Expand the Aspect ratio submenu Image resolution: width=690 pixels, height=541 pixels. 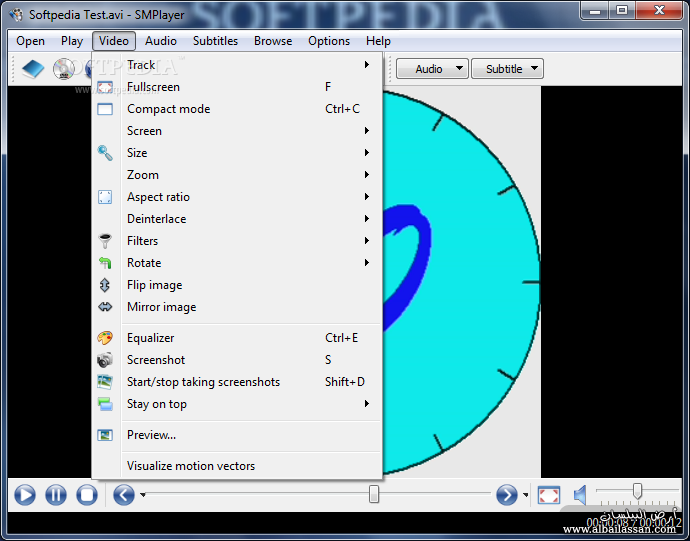coord(237,197)
